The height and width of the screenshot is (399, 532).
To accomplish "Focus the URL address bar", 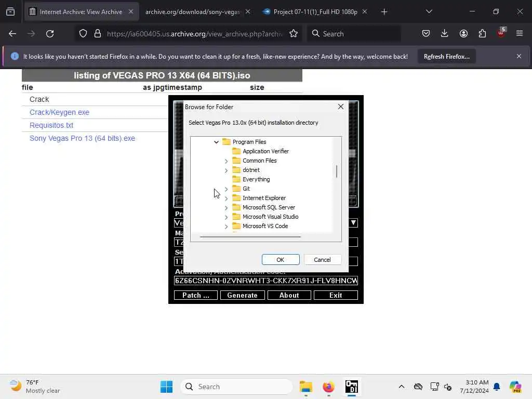I will click(194, 34).
